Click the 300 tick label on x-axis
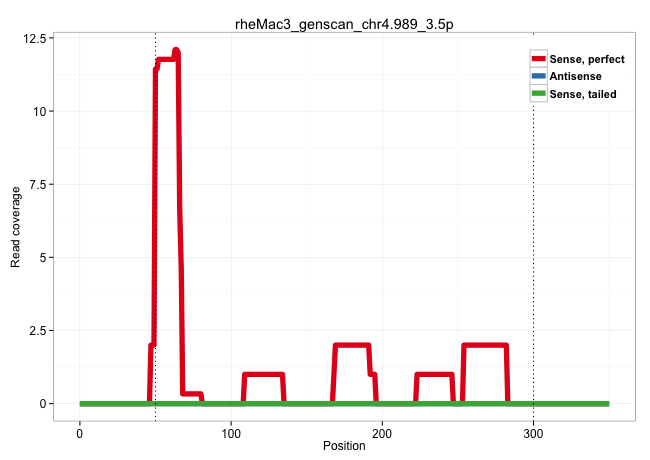The height and width of the screenshot is (460, 650). pos(533,431)
